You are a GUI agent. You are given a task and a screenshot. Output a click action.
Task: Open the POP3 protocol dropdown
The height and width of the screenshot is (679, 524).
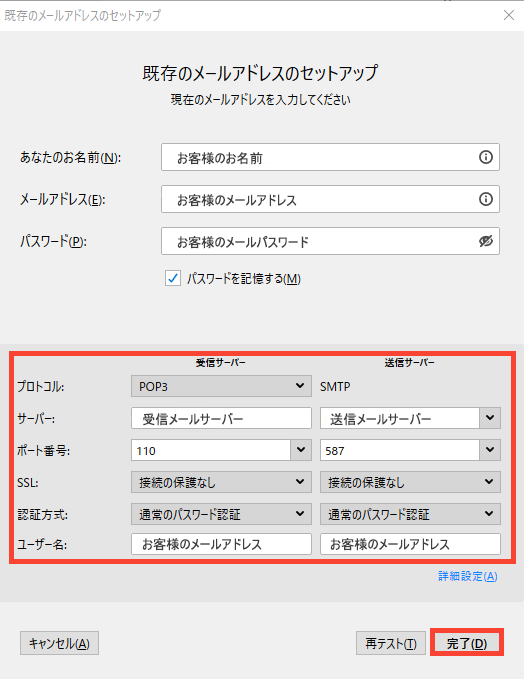[221, 386]
